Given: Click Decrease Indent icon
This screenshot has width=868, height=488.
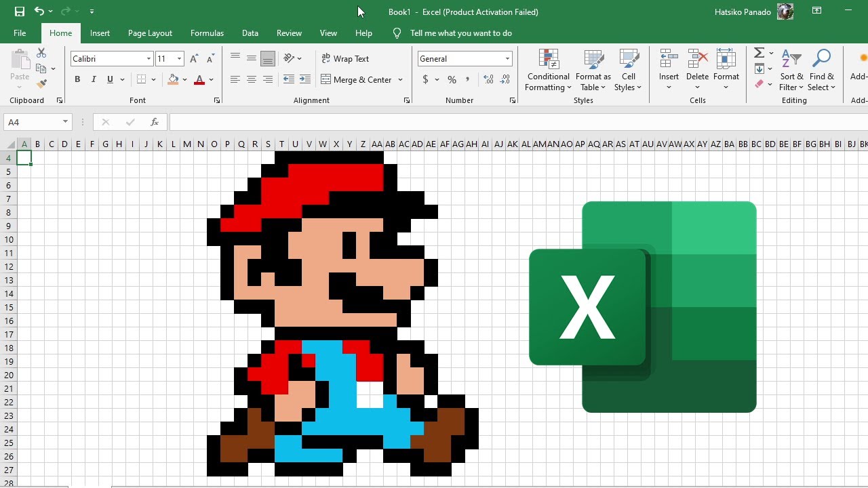Looking at the screenshot, I should (289, 79).
